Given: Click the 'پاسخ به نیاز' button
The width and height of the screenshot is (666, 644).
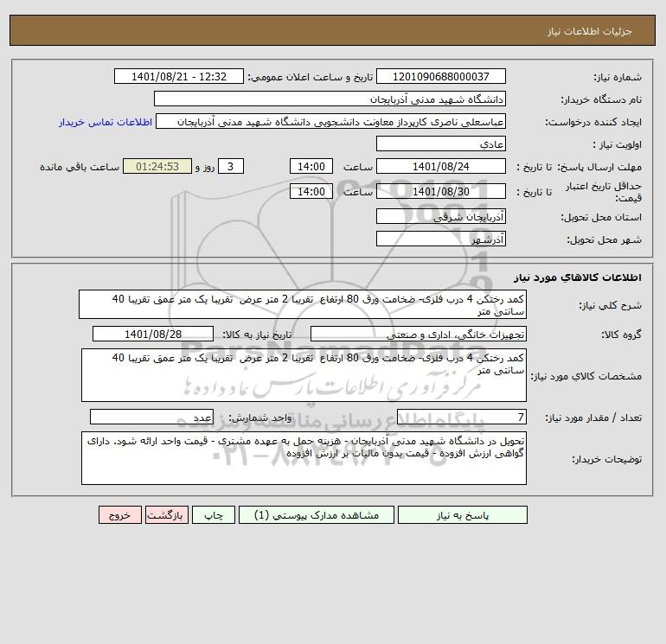Looking at the screenshot, I should click(462, 515).
